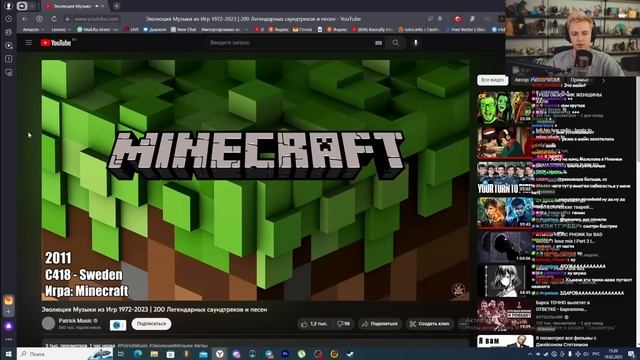640x360 pixels.
Task: Open the Почта bookmark
Action: pyautogui.click(x=302, y=29)
